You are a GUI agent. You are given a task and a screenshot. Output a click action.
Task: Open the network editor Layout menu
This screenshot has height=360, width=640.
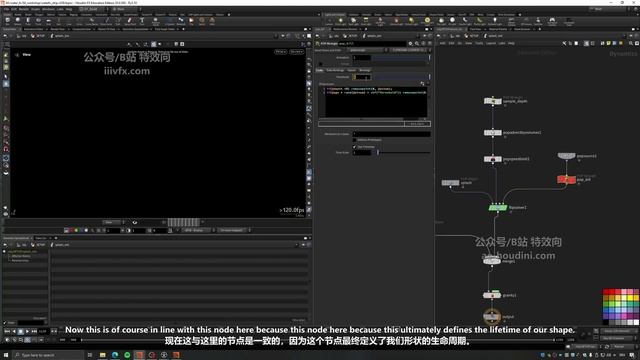pos(491,43)
